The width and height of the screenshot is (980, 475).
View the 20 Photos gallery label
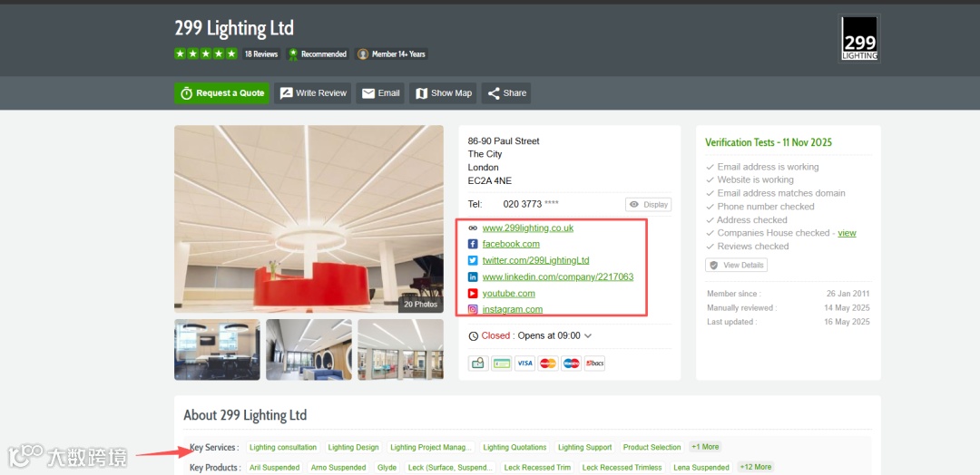420,305
